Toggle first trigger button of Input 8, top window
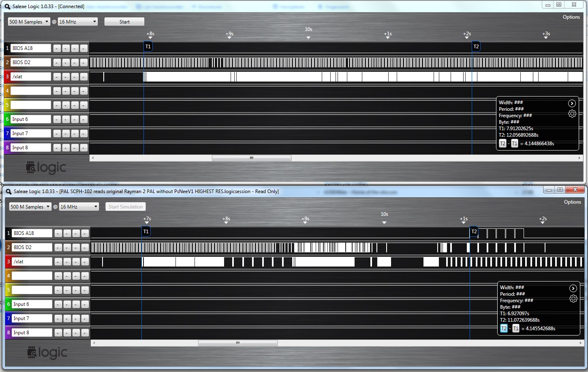Viewport: 588px width, 372px height. pos(57,148)
